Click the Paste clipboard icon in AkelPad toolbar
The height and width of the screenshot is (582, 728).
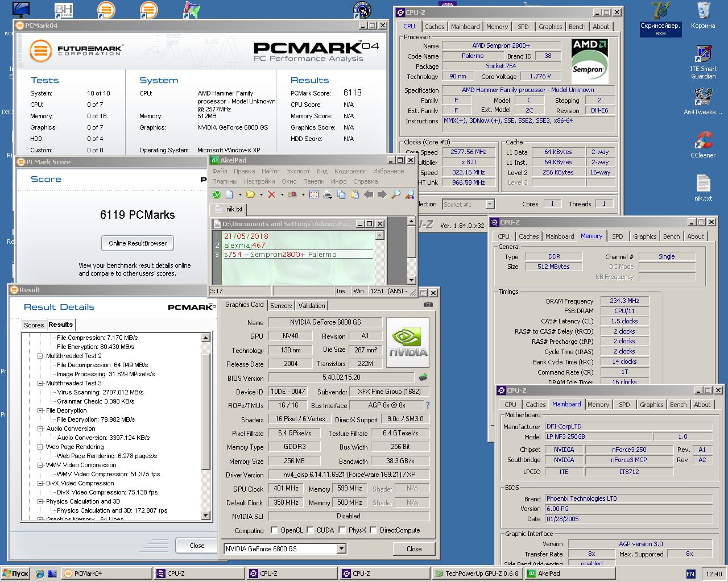pos(355,194)
